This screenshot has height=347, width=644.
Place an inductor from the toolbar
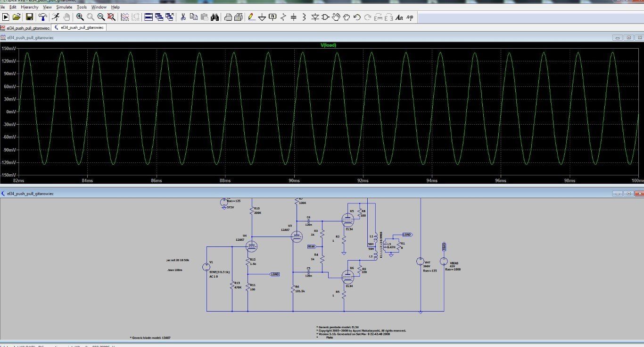click(304, 17)
